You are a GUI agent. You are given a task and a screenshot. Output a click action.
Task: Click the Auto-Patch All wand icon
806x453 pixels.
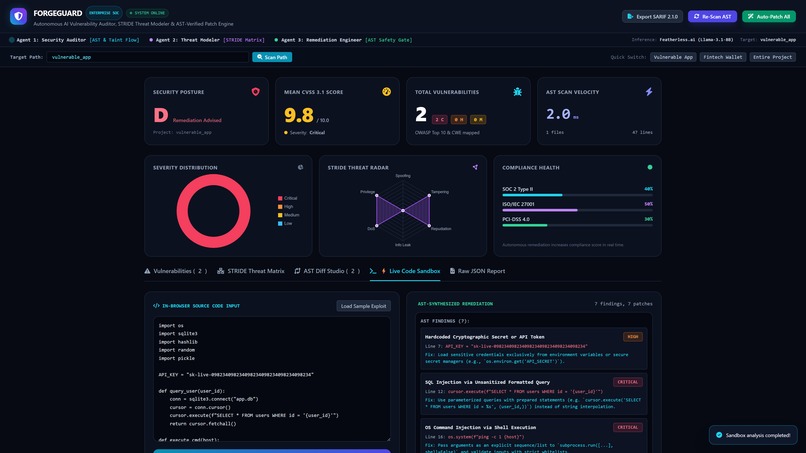(x=750, y=16)
